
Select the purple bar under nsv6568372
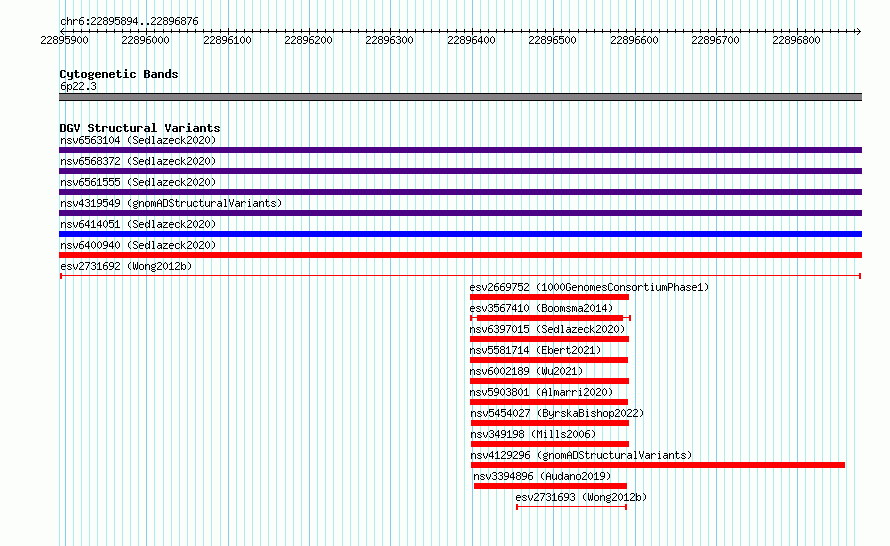[460, 171]
